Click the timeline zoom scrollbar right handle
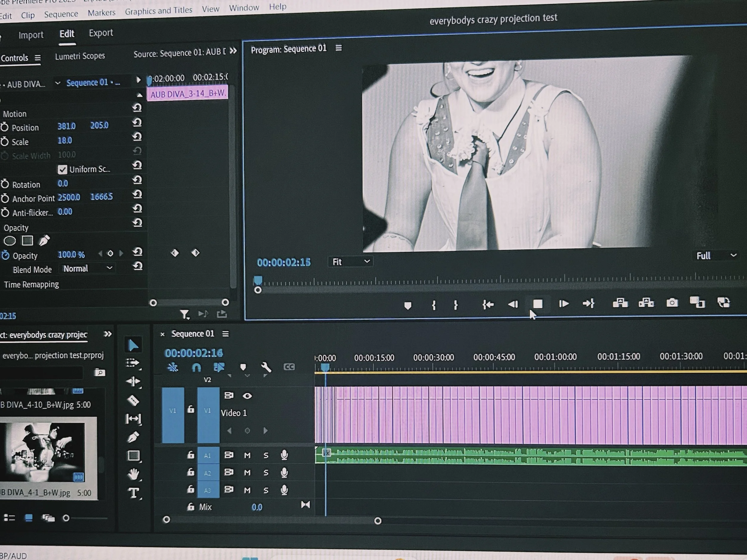Image resolution: width=747 pixels, height=560 pixels. coord(378,521)
